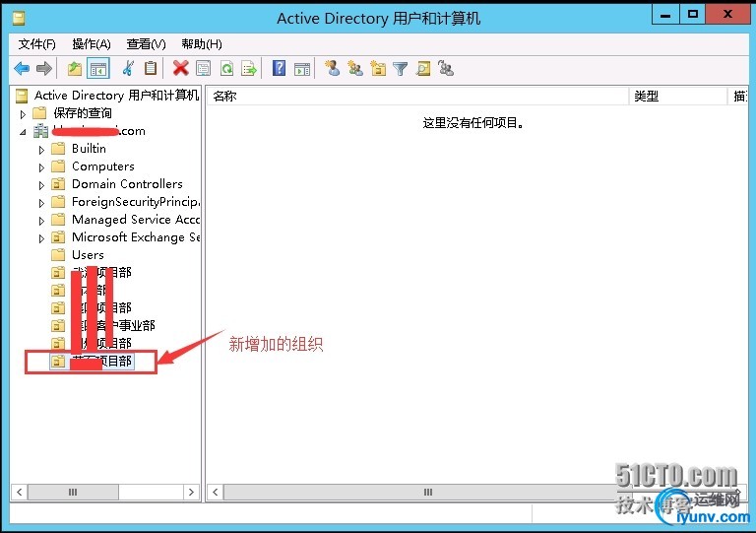Click the Paste clipboard icon
This screenshot has height=533, width=756.
tap(151, 69)
